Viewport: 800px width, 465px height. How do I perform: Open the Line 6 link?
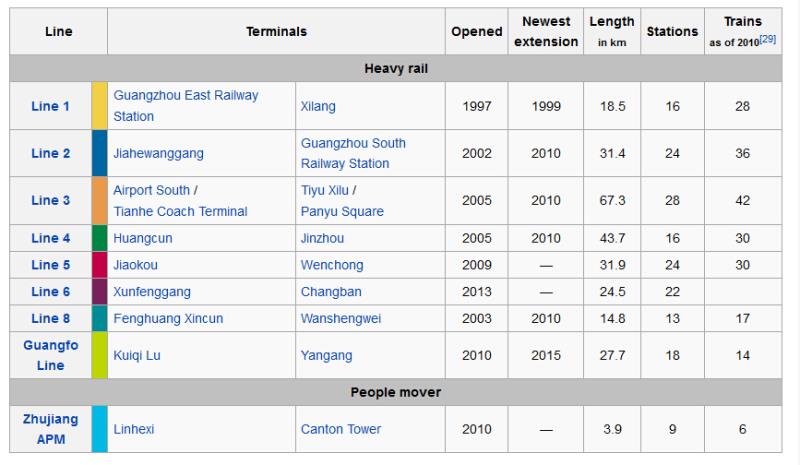click(50, 291)
